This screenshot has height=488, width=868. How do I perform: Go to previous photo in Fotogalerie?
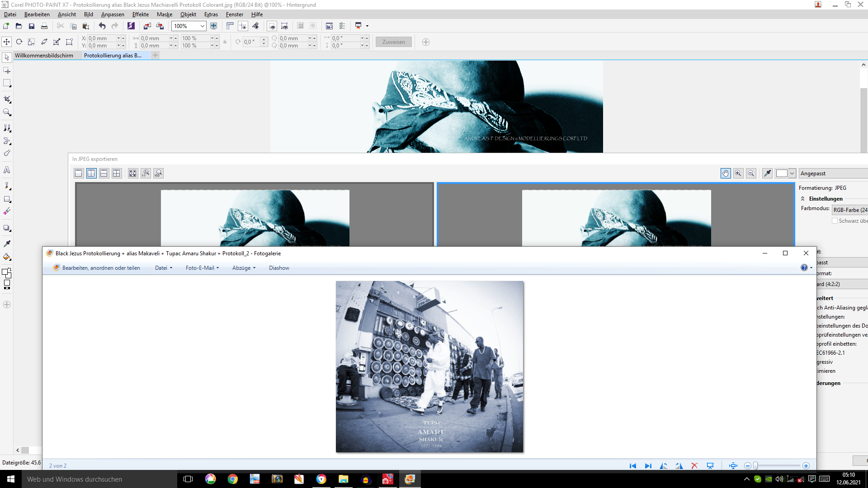click(633, 466)
